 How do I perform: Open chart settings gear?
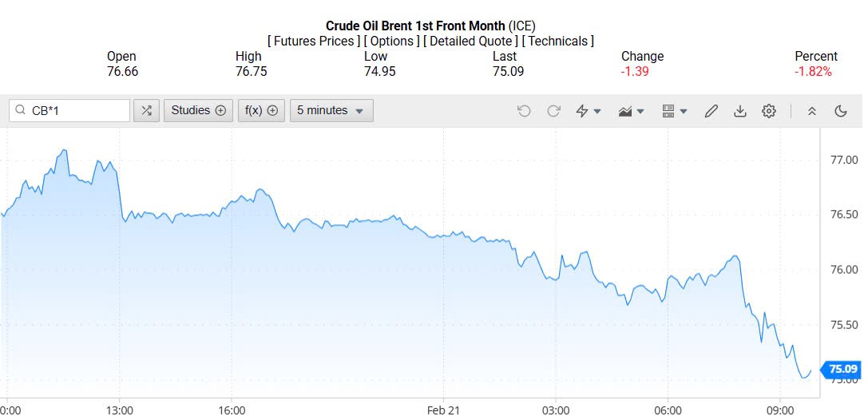[x=769, y=111]
